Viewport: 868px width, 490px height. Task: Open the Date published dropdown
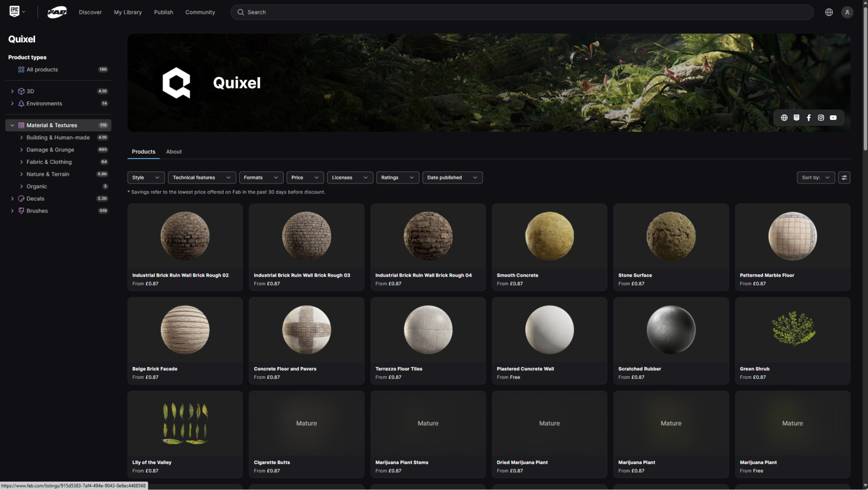(x=452, y=177)
